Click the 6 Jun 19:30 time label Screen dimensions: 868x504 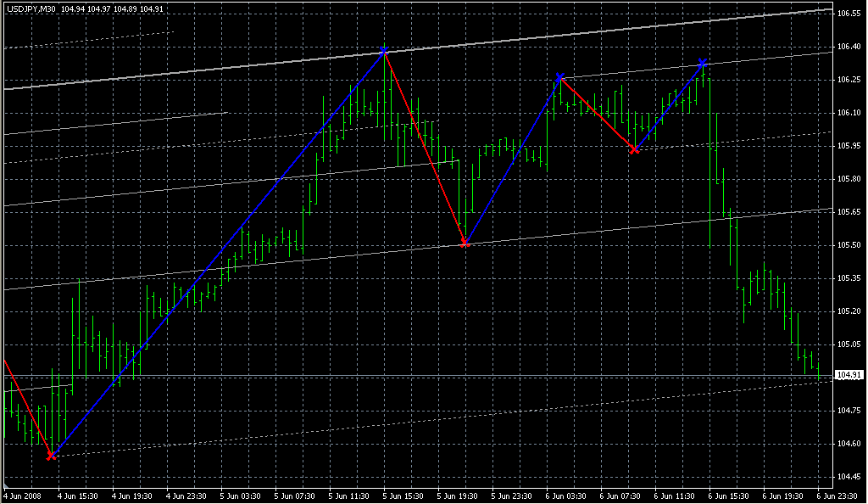(782, 496)
